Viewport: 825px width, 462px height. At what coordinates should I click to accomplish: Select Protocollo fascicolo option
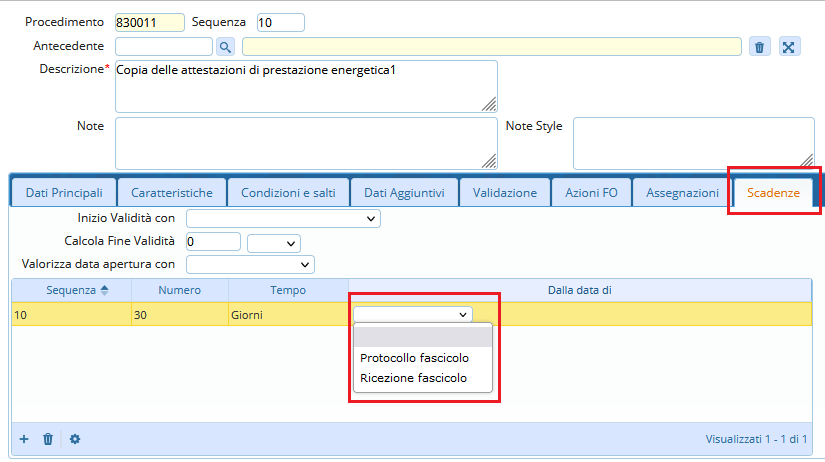click(414, 358)
